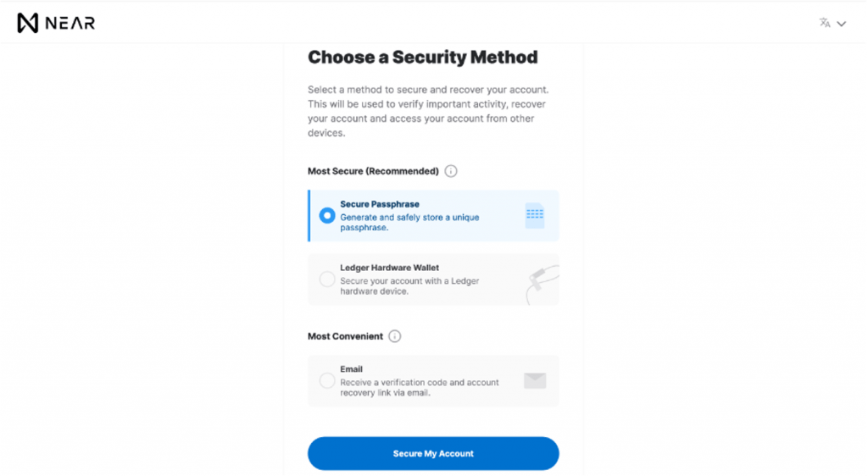Select the Secure Passphrase radio button
The width and height of the screenshot is (868, 476).
[327, 216]
